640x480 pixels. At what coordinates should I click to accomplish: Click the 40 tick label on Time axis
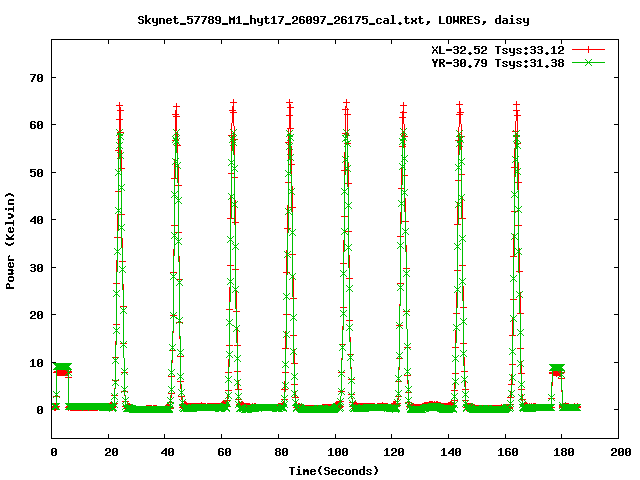click(167, 452)
